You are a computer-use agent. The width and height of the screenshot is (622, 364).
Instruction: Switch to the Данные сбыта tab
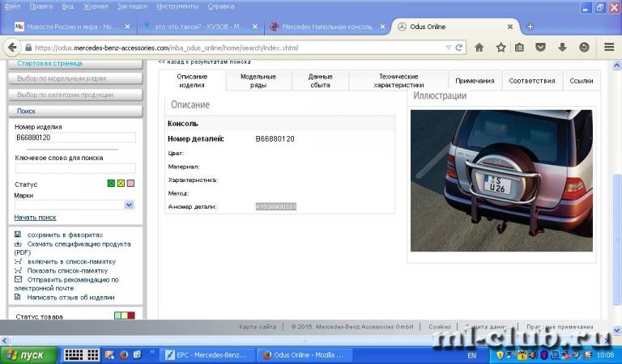pyautogui.click(x=320, y=80)
